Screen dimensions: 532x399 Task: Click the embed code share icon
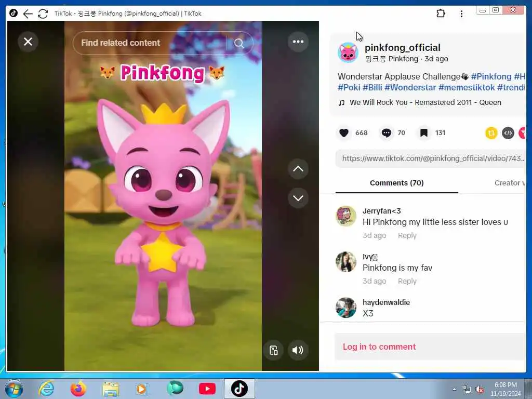[x=508, y=133]
